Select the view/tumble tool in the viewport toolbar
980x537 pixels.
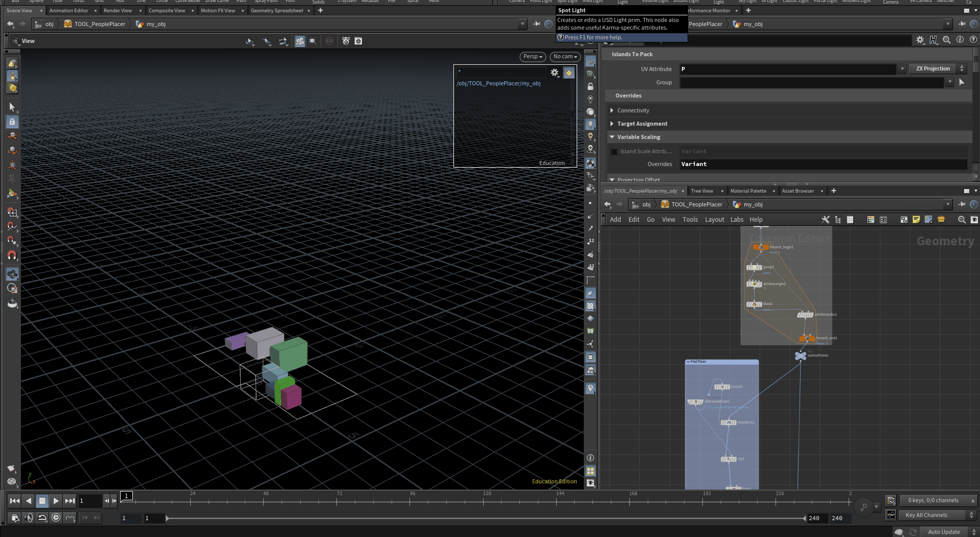(250, 42)
